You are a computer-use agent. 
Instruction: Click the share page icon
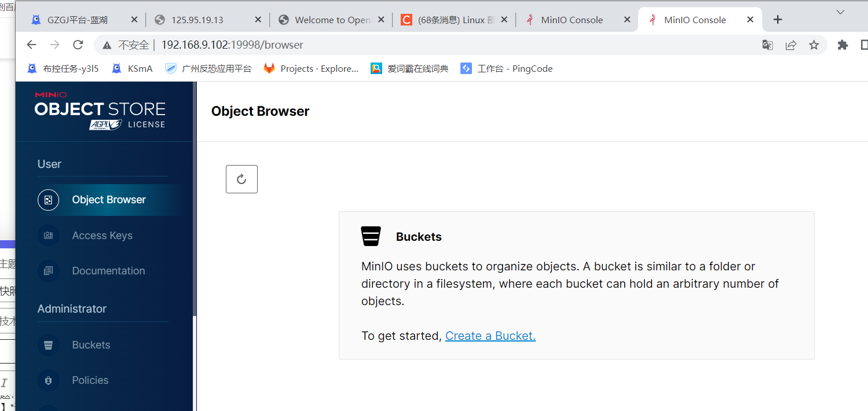790,45
